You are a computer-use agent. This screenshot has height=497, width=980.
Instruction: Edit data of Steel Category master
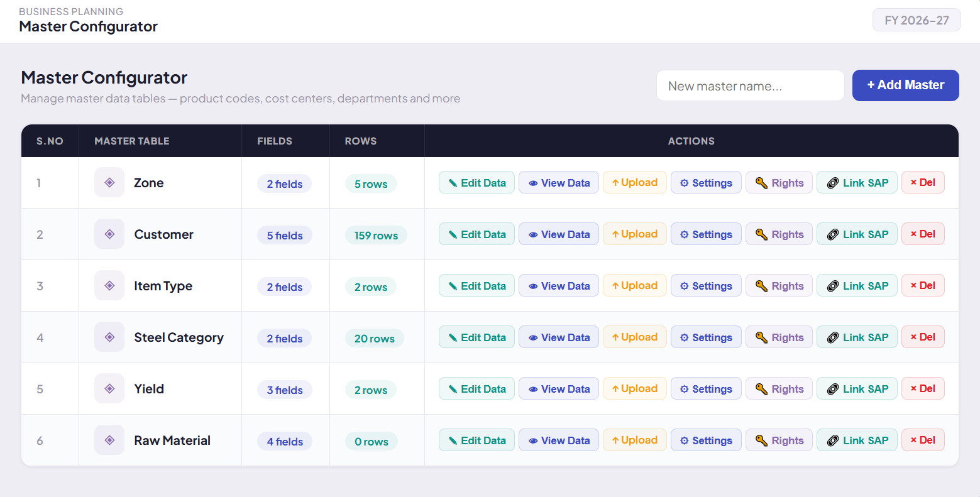[x=476, y=337]
